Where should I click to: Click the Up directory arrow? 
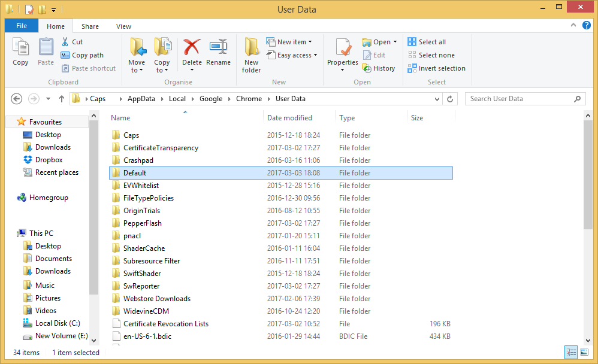pyautogui.click(x=62, y=99)
